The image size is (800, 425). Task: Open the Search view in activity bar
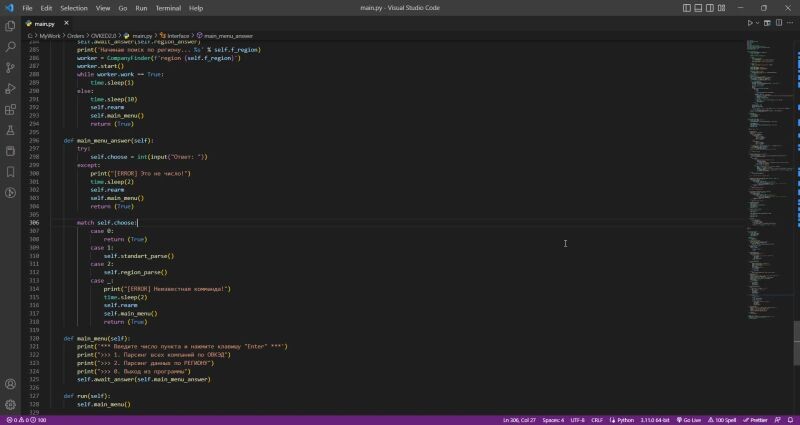click(x=11, y=46)
